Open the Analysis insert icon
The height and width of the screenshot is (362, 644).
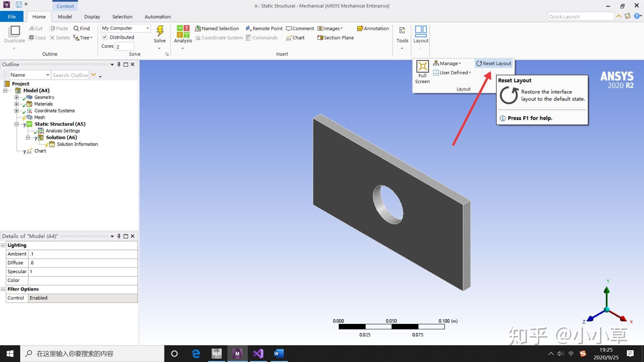pyautogui.click(x=183, y=31)
